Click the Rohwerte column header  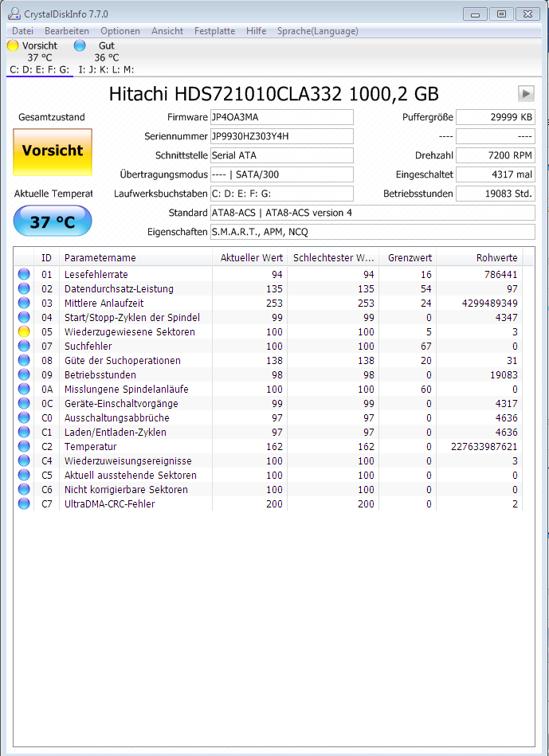tap(480, 258)
